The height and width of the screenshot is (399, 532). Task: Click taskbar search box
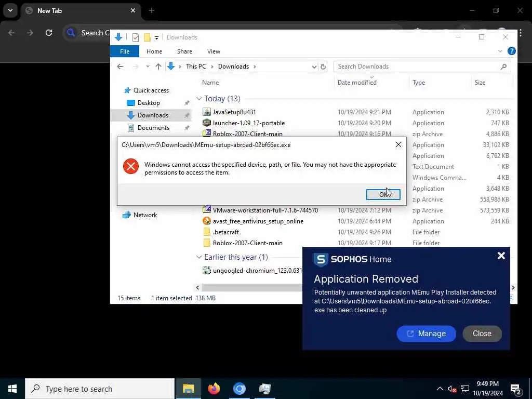100,389
